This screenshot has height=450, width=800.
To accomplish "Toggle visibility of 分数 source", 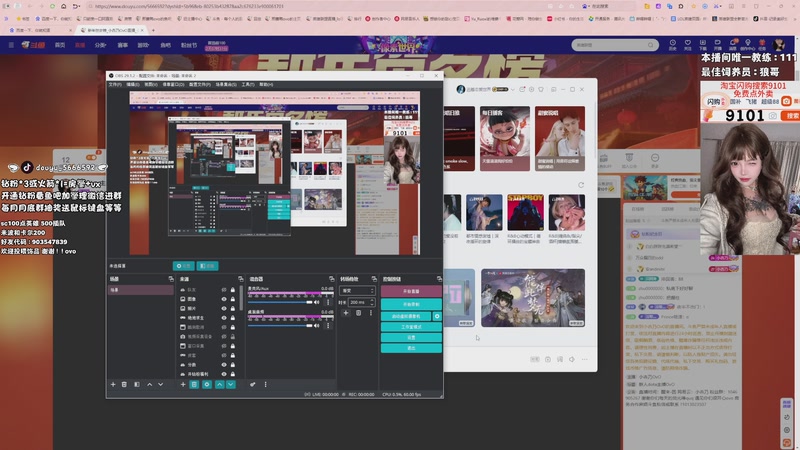I will 223,365.
